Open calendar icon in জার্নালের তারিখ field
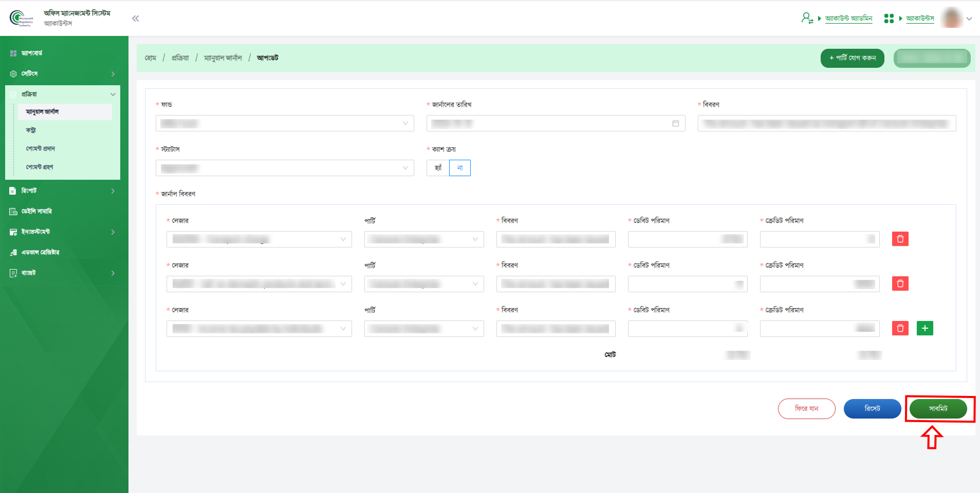This screenshot has height=493, width=980. tap(675, 123)
